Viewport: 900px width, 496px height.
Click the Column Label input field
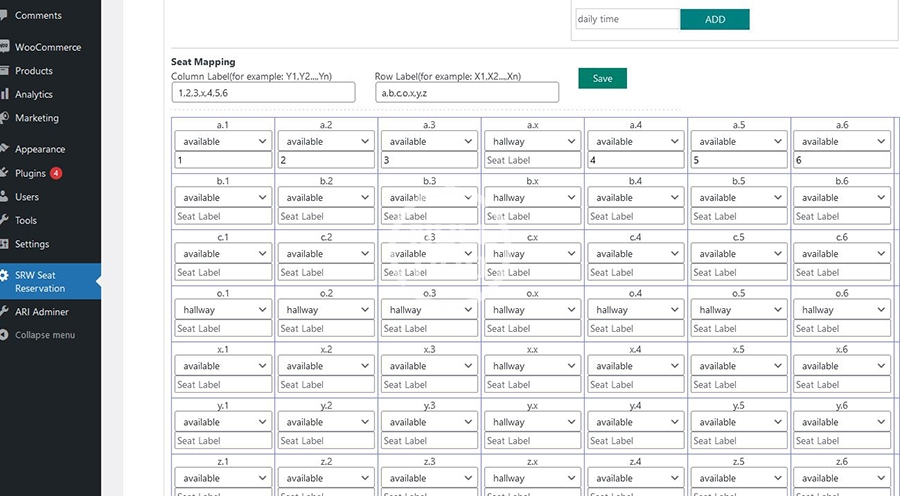point(263,92)
